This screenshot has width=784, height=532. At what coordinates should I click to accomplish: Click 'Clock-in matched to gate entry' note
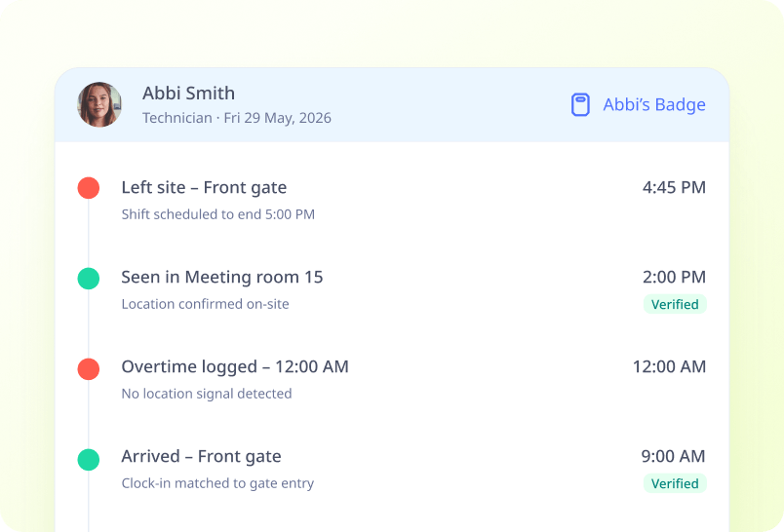(x=217, y=483)
